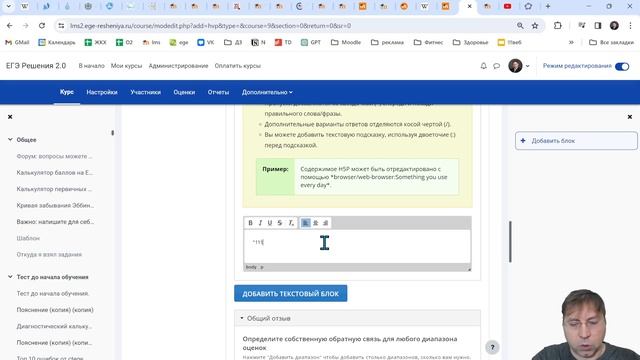Toggle the Режим редактирования switch

[x=622, y=66]
